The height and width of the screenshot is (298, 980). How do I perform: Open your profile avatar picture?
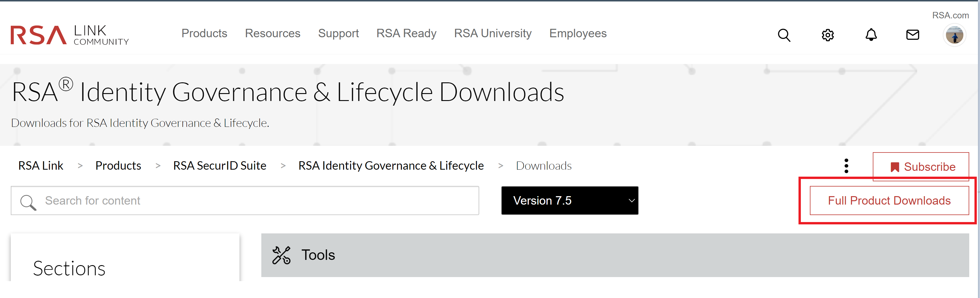pyautogui.click(x=955, y=35)
